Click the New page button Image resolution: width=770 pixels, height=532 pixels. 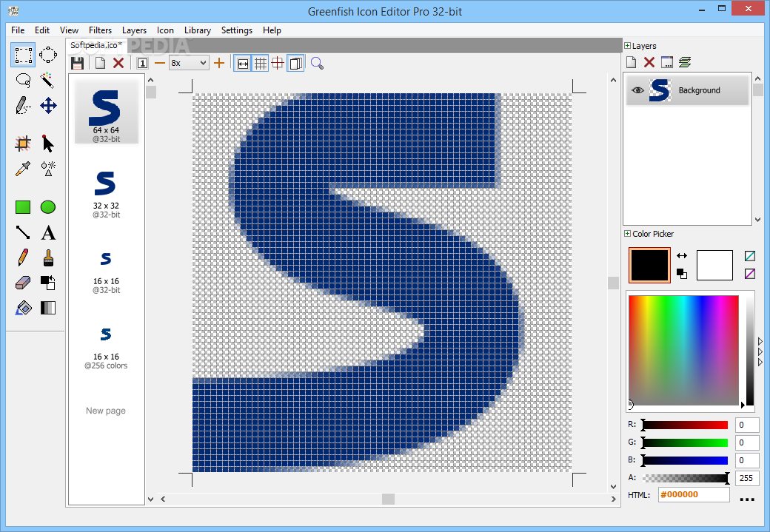click(105, 411)
